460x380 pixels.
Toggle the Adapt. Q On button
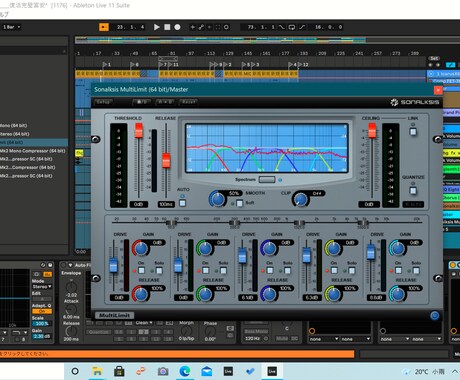(42, 311)
